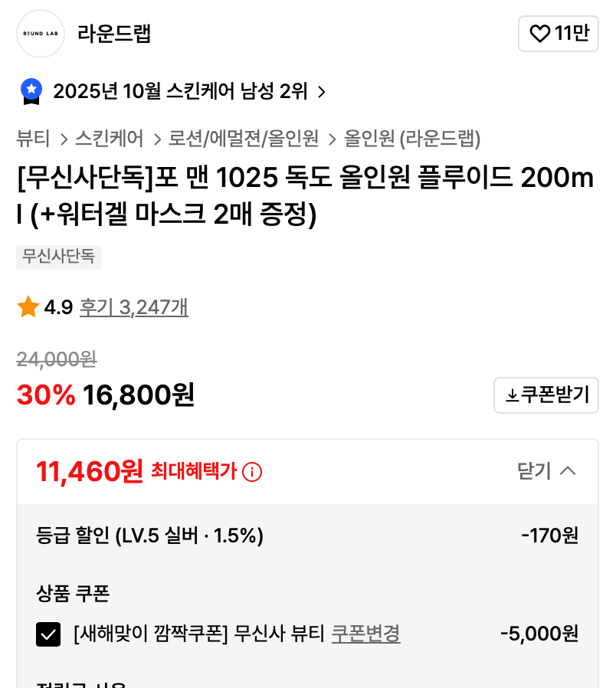616x688 pixels.
Task: Click the orange star rating icon
Action: tap(28, 307)
